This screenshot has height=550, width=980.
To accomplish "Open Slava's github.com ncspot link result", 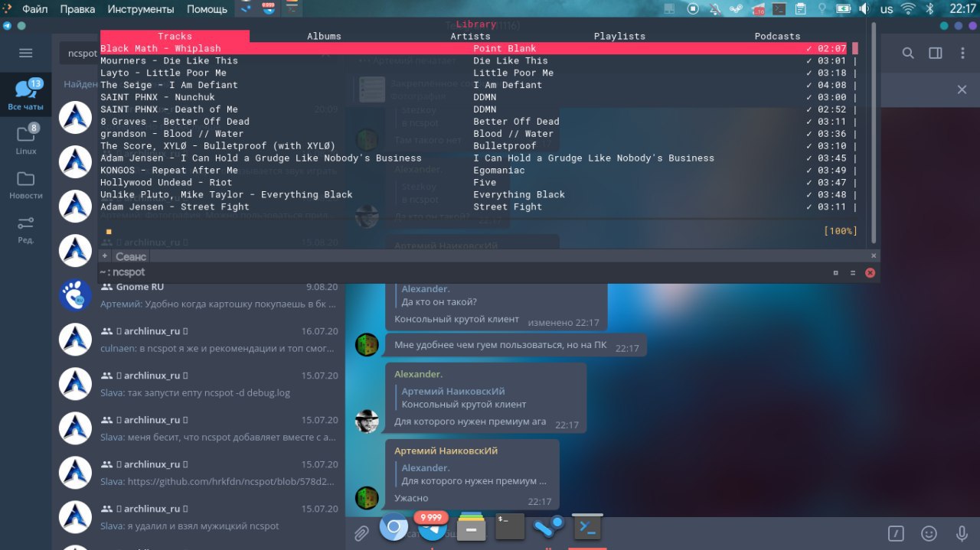I will click(x=199, y=472).
